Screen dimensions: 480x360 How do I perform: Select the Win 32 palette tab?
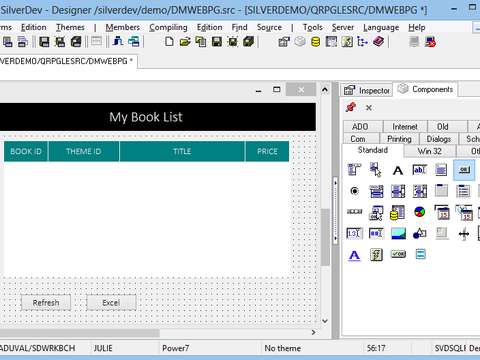[x=430, y=151]
